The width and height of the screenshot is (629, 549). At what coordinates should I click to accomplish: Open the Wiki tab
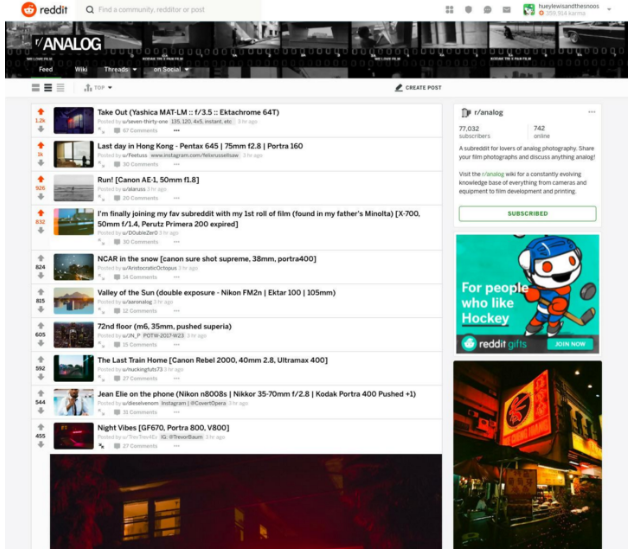pos(81,69)
